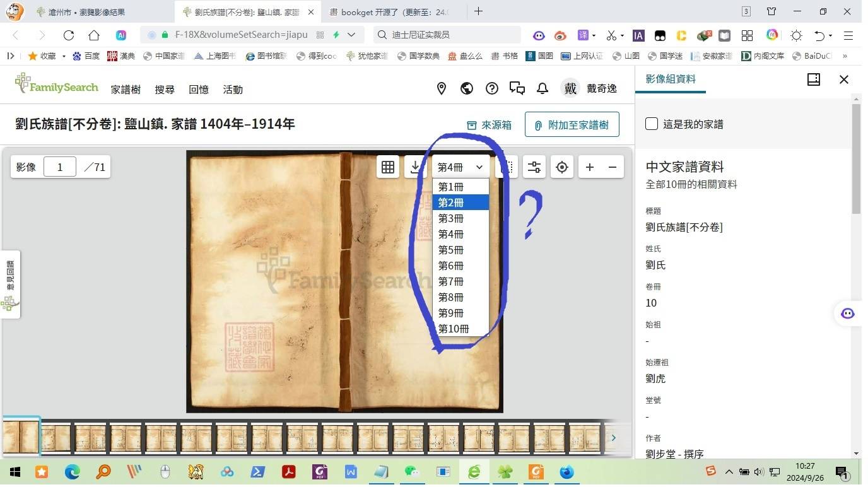868x487 pixels.
Task: Select 第2冊 from the volume list
Action: click(x=460, y=202)
